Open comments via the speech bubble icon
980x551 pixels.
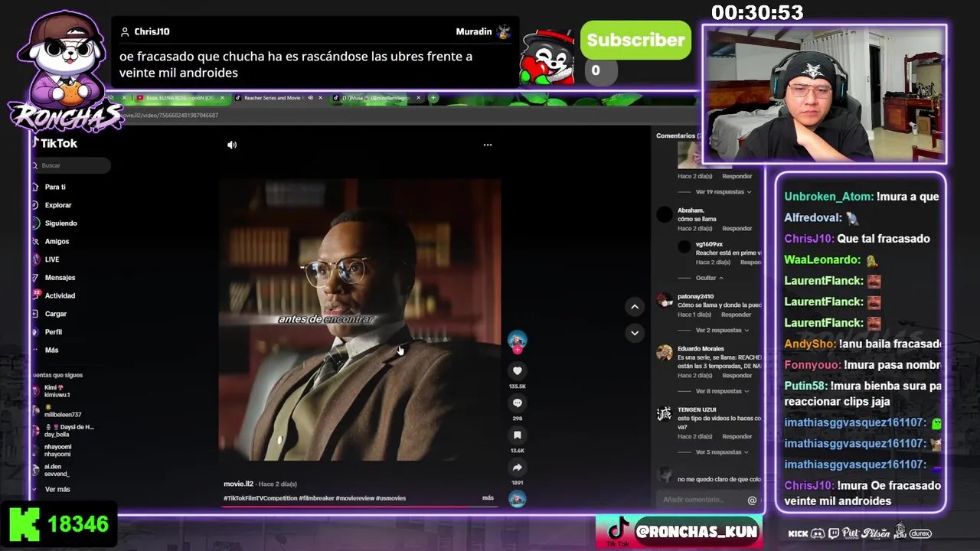[518, 403]
